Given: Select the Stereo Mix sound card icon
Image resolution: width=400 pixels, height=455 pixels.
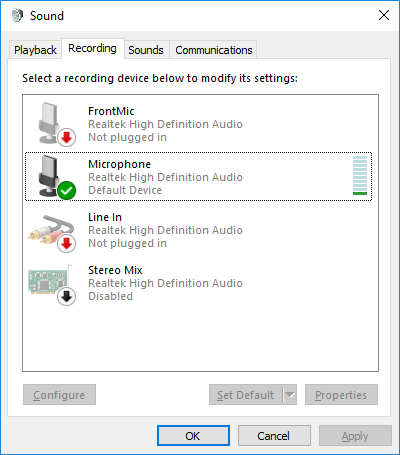Looking at the screenshot, I should (50, 282).
